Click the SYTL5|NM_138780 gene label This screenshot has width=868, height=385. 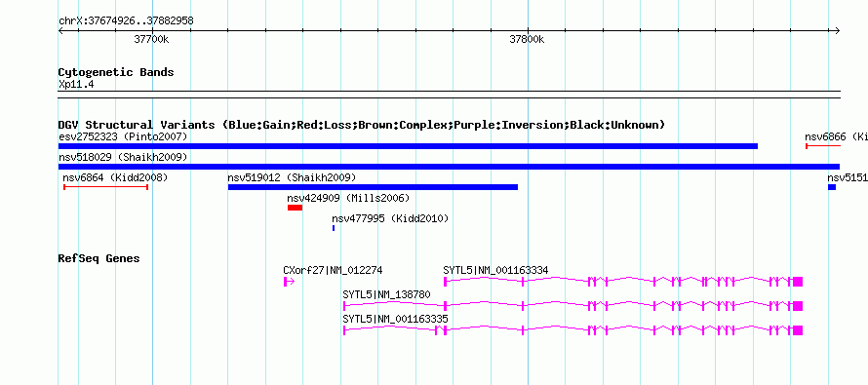(x=386, y=294)
